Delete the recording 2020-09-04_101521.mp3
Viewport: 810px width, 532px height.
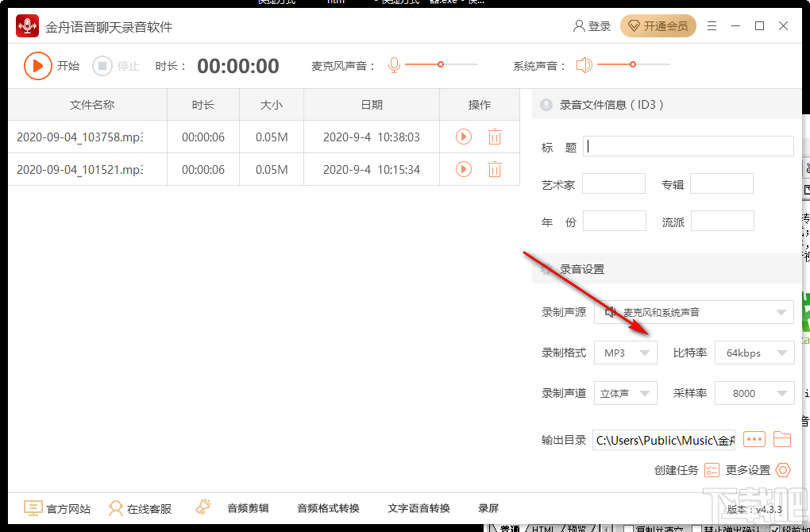click(x=495, y=169)
